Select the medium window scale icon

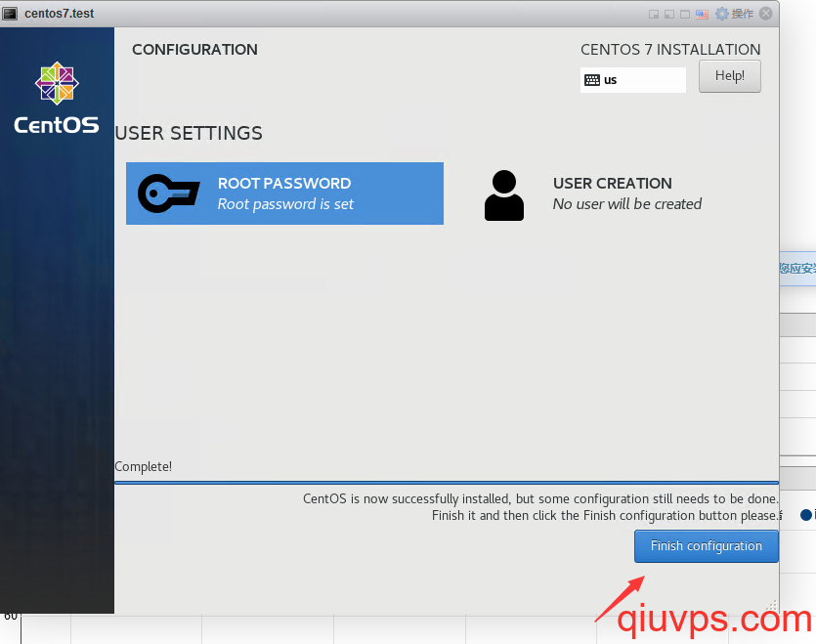pos(669,14)
